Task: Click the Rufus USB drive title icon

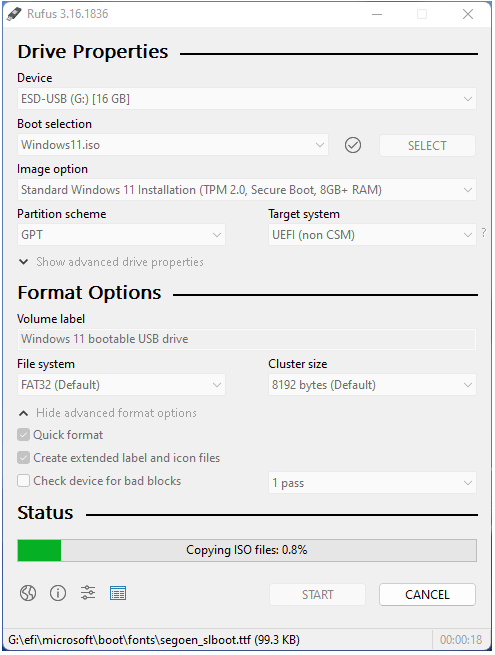Action: coord(14,14)
